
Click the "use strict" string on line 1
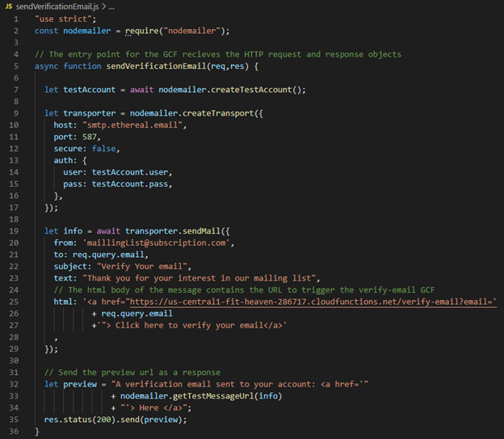[63, 19]
